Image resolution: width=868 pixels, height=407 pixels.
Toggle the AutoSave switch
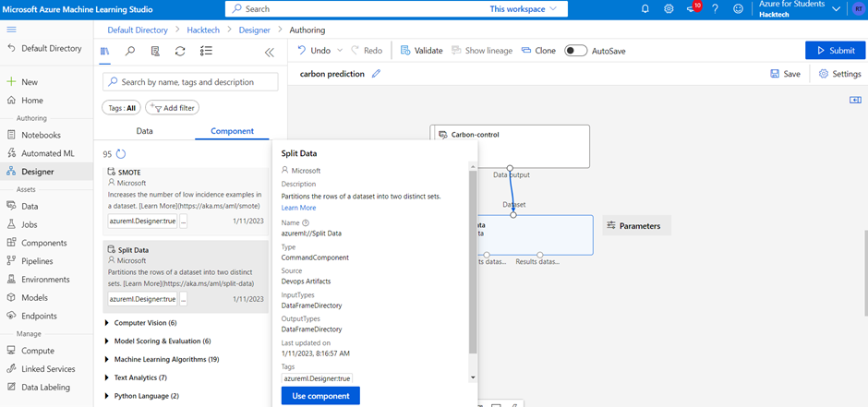tap(575, 51)
